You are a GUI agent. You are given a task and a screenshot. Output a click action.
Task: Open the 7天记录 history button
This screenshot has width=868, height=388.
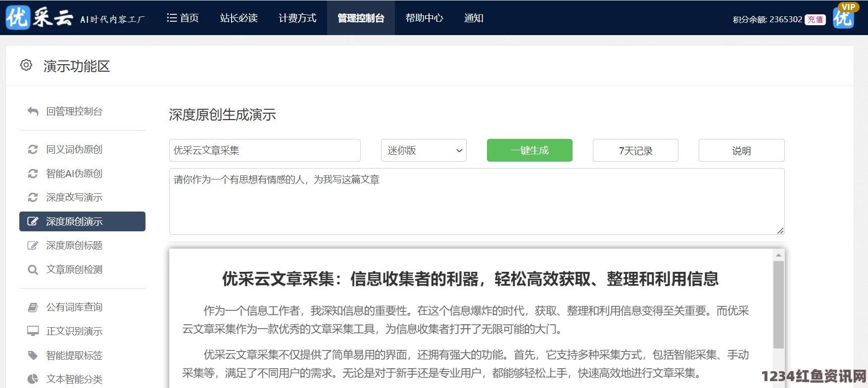pos(635,150)
